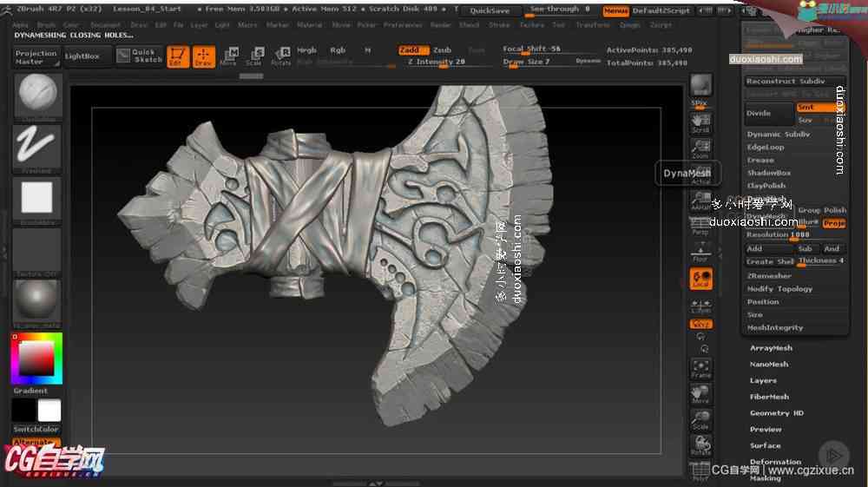Expand the MeshIntegrity section
868x487 pixels.
tap(775, 327)
